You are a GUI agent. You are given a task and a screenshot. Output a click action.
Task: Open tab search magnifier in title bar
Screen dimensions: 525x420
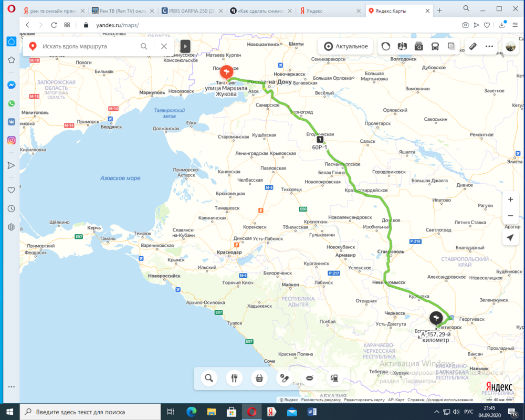click(466, 8)
